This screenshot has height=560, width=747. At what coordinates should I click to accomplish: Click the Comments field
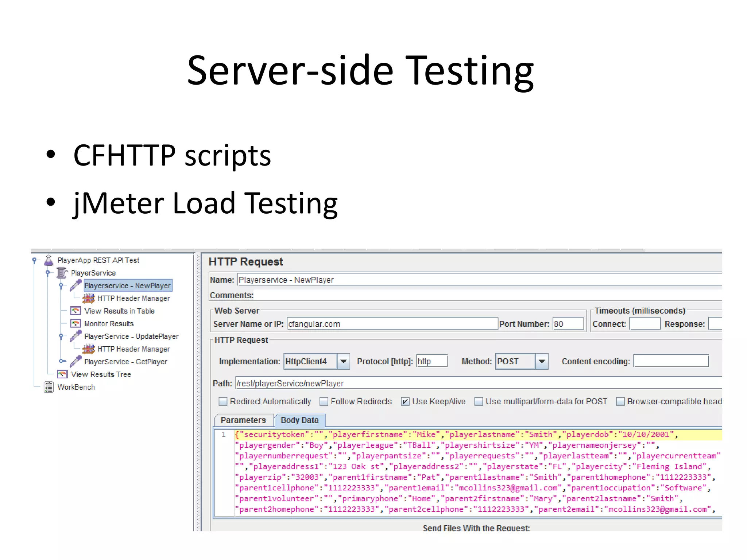(488, 295)
